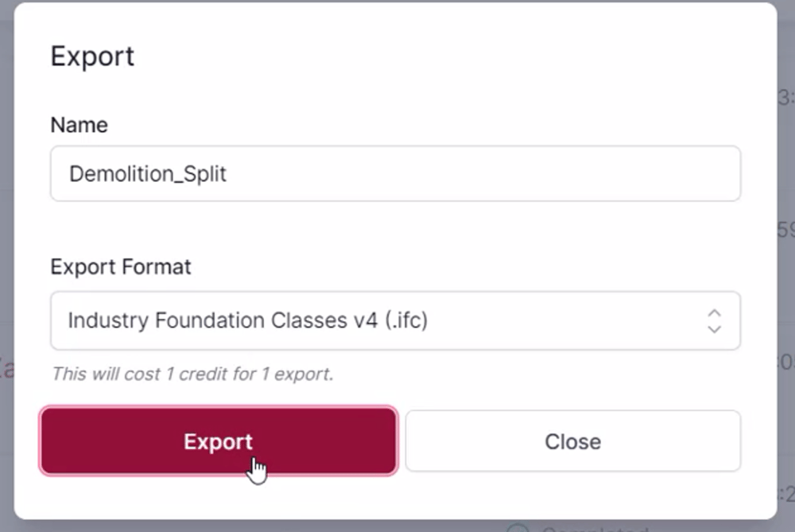The height and width of the screenshot is (532, 795).
Task: Open the Export Format dropdown
Action: [x=395, y=320]
